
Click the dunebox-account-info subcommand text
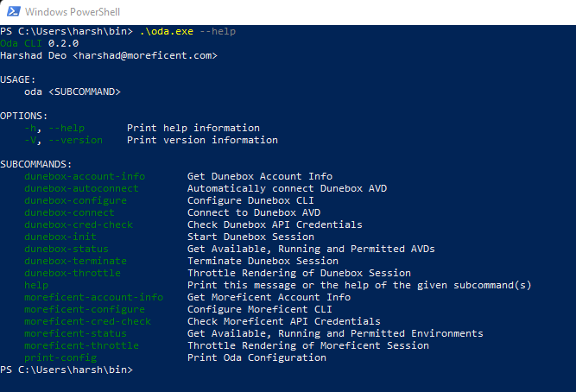coord(85,176)
